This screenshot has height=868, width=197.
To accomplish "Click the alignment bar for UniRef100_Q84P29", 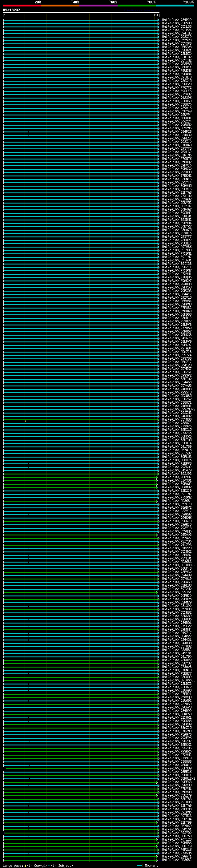I will [x=81, y=20].
